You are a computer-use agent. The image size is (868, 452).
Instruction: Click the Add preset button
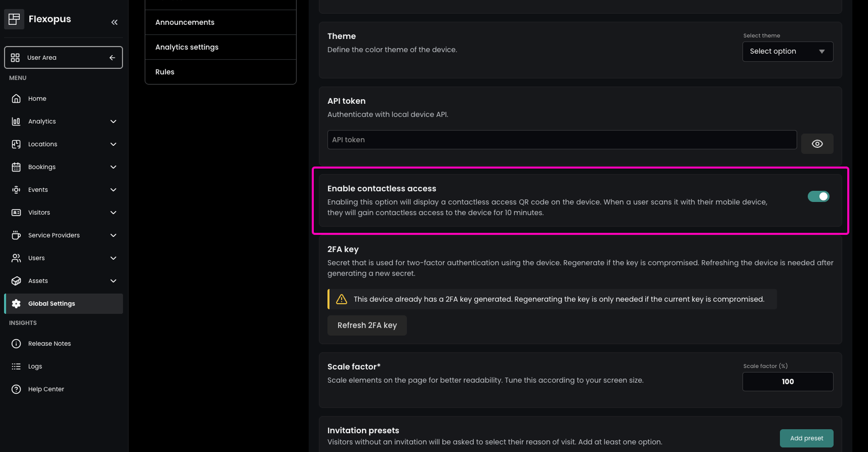click(x=806, y=438)
